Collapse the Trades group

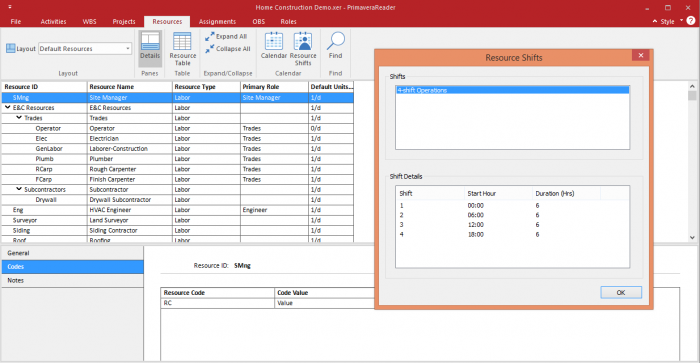tap(19, 117)
